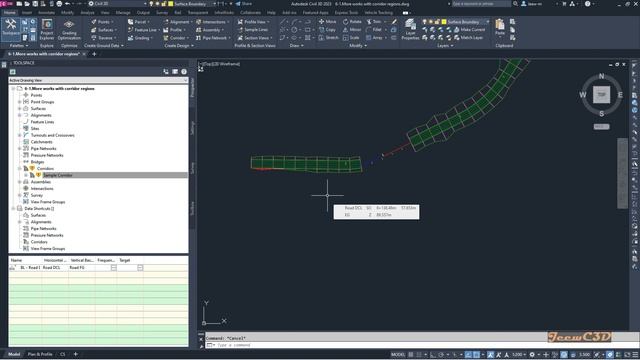Screen dimensions: 640x360
Task: Click the search magnifier icon in title bar
Action: pyautogui.click(x=515, y=4)
